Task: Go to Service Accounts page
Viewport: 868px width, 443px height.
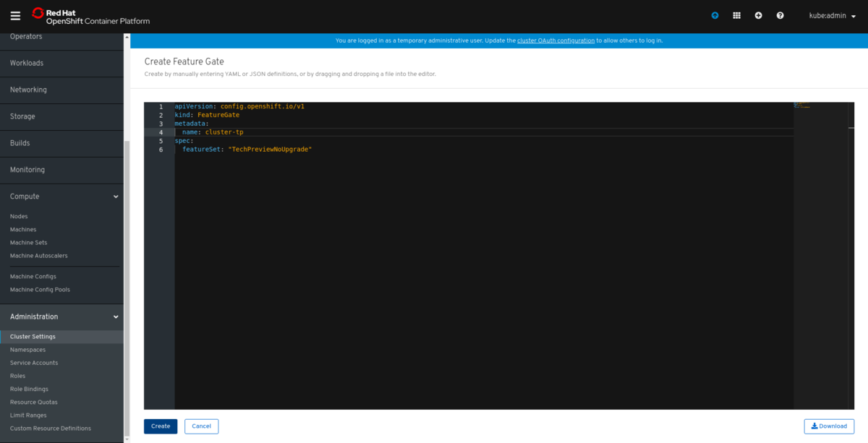Action: tap(34, 363)
